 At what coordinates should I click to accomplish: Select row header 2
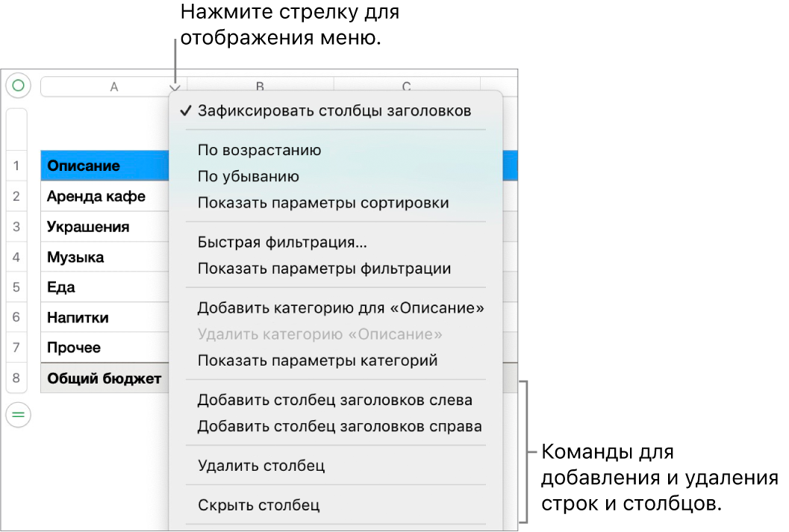[16, 196]
